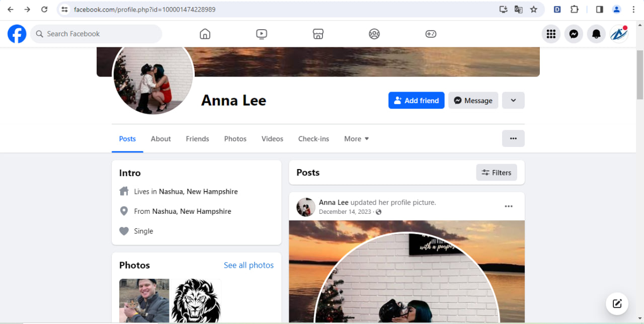The height and width of the screenshot is (324, 644).
Task: Expand the chevron dropdown next to Message
Action: (513, 100)
